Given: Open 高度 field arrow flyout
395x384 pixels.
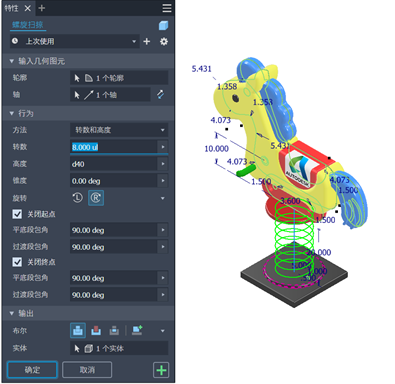Looking at the screenshot, I should 163,164.
